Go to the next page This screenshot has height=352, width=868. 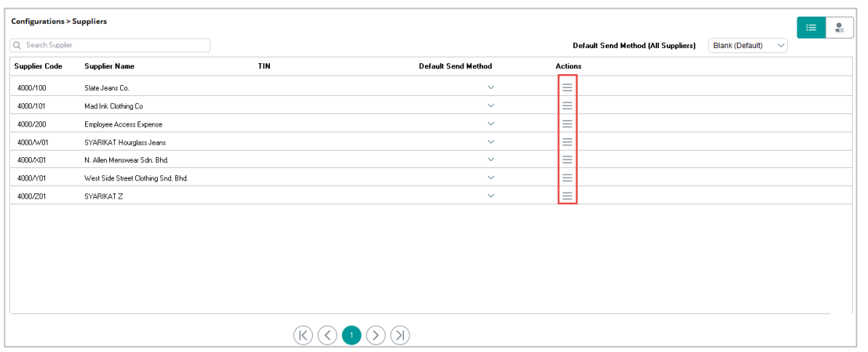point(375,335)
